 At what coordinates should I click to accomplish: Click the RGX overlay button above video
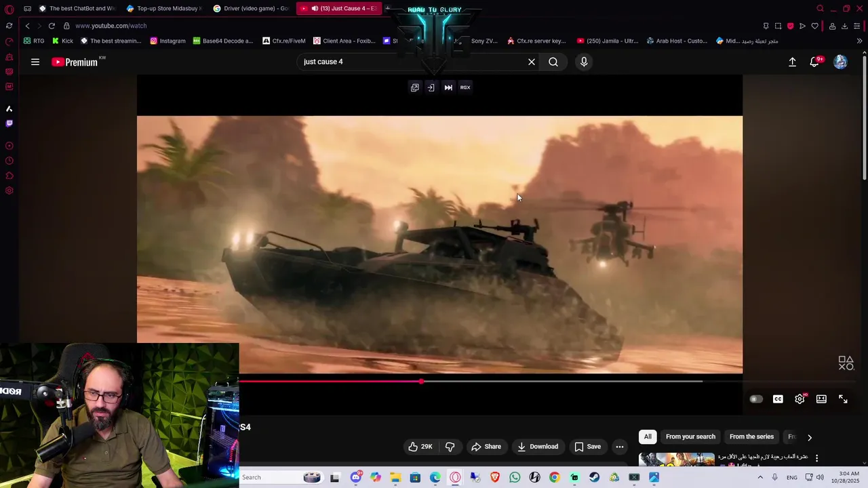pos(465,87)
